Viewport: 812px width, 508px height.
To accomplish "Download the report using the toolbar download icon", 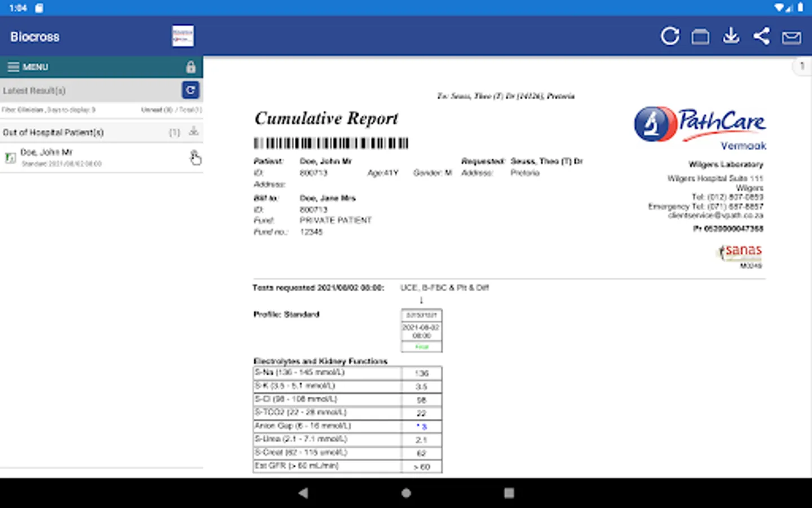I will (731, 36).
